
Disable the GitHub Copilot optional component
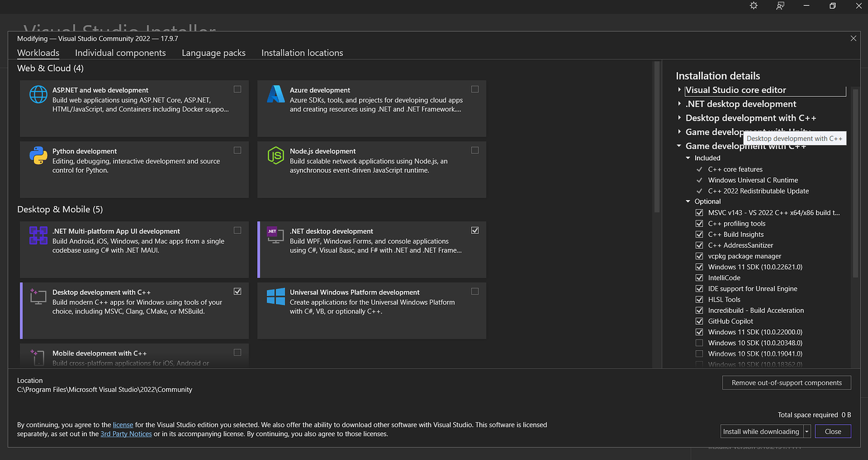pyautogui.click(x=699, y=320)
